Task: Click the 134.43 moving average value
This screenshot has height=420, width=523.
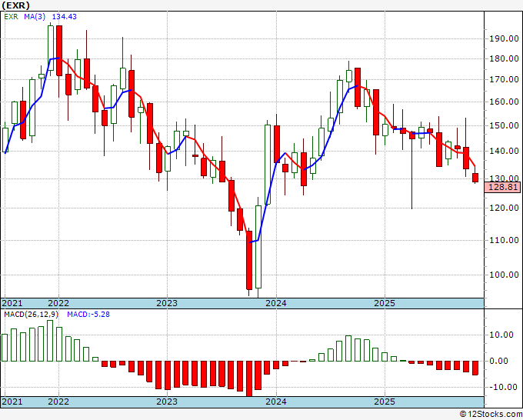Action: [65, 17]
